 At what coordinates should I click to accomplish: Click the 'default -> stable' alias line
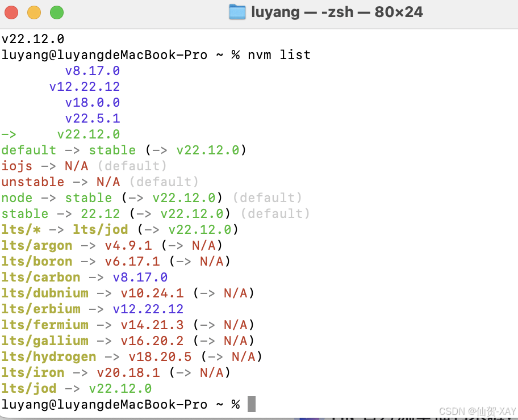click(124, 150)
